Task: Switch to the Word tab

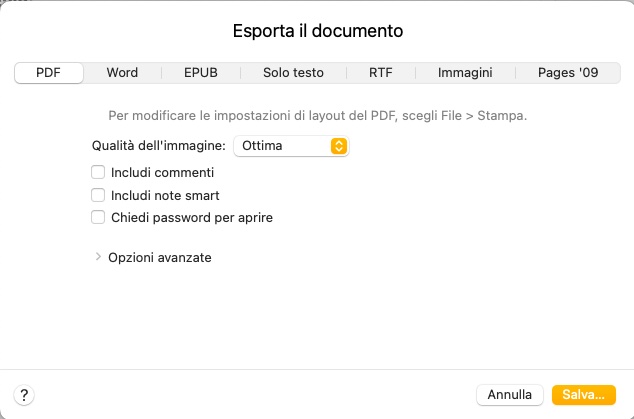Action: (122, 72)
